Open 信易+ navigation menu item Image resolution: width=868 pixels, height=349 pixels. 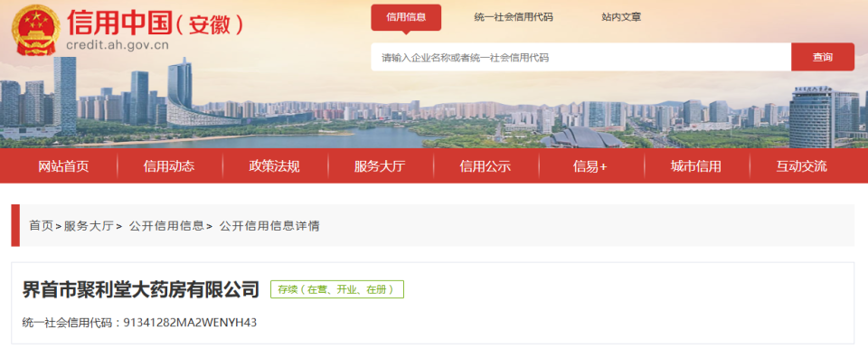click(x=590, y=165)
